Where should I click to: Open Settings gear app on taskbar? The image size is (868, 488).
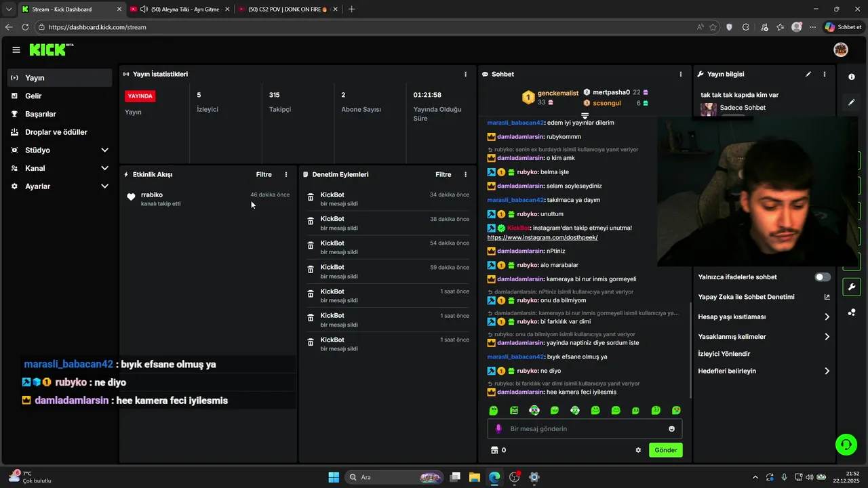[x=534, y=477]
